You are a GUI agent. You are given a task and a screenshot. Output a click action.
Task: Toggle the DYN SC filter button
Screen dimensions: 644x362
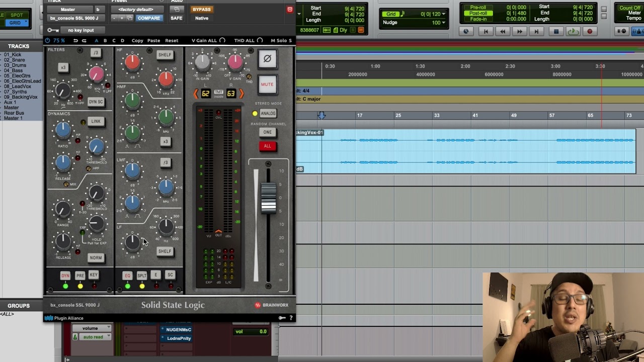pos(96,102)
